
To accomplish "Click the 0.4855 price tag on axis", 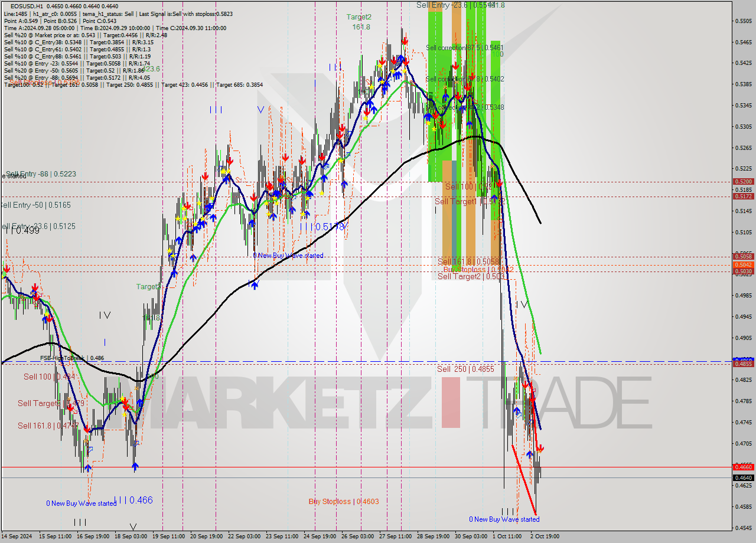I will 743,364.
